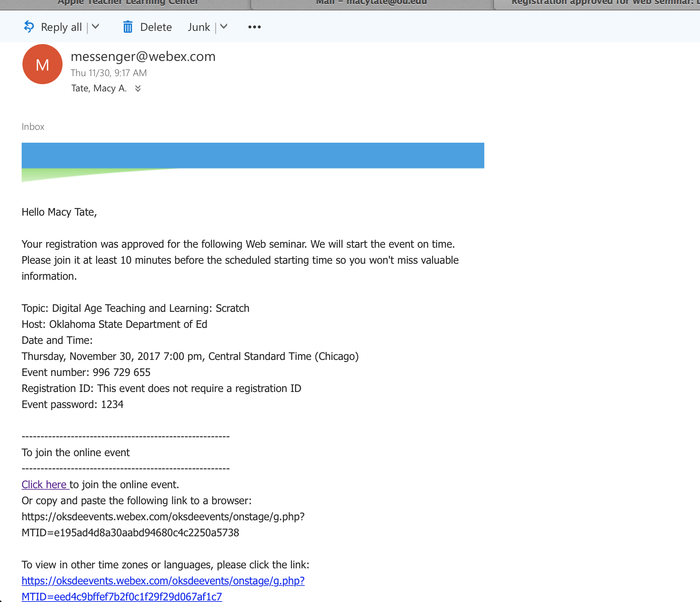Screen dimensions: 700x602
Task: Select sender messenger@webex.com
Action: [143, 57]
